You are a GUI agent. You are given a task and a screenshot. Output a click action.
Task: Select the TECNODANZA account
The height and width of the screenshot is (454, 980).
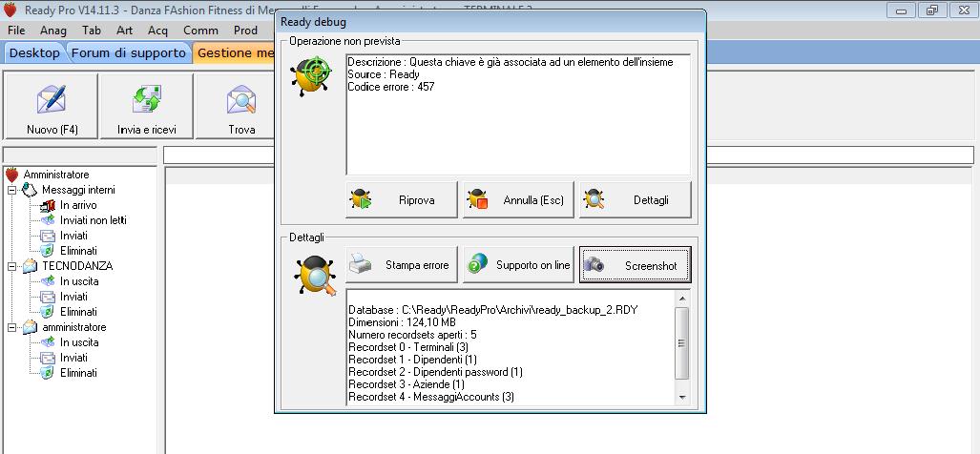point(77,266)
